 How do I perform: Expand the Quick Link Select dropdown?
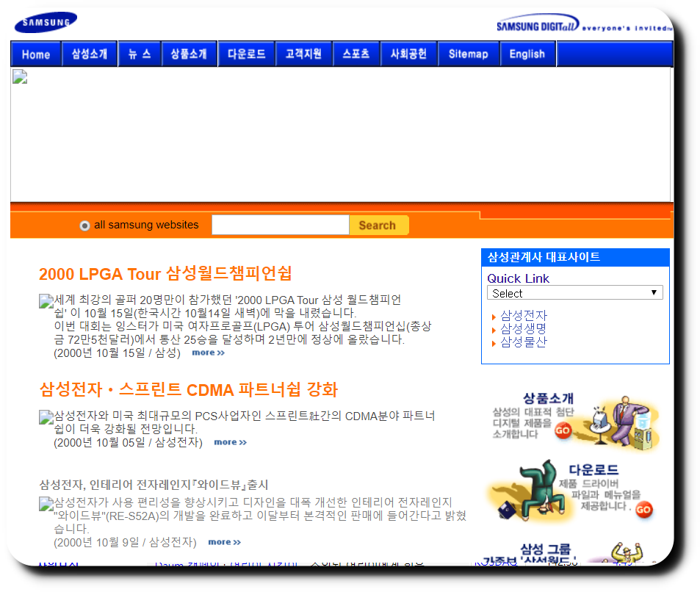click(574, 293)
